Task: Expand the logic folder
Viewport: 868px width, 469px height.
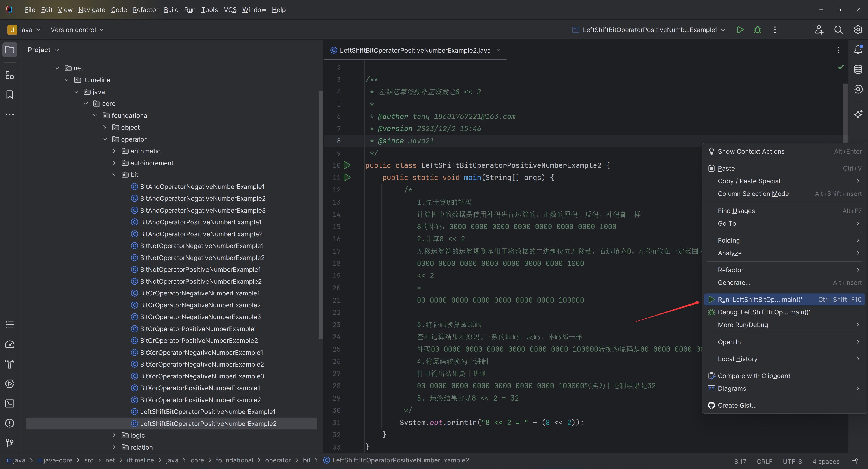Action: pyautogui.click(x=114, y=435)
